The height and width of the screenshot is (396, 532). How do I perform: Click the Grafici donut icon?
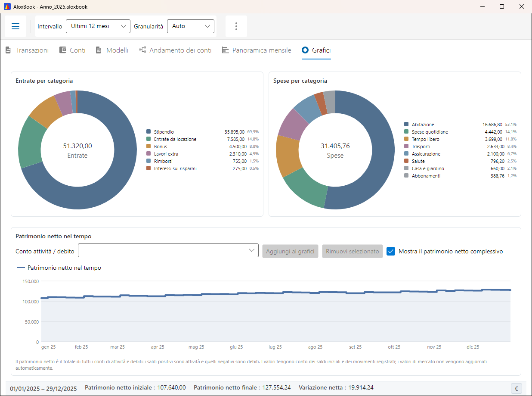coord(305,50)
